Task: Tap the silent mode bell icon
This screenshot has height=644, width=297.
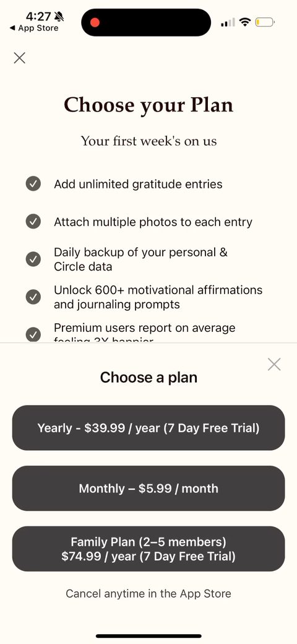Action: [x=59, y=17]
